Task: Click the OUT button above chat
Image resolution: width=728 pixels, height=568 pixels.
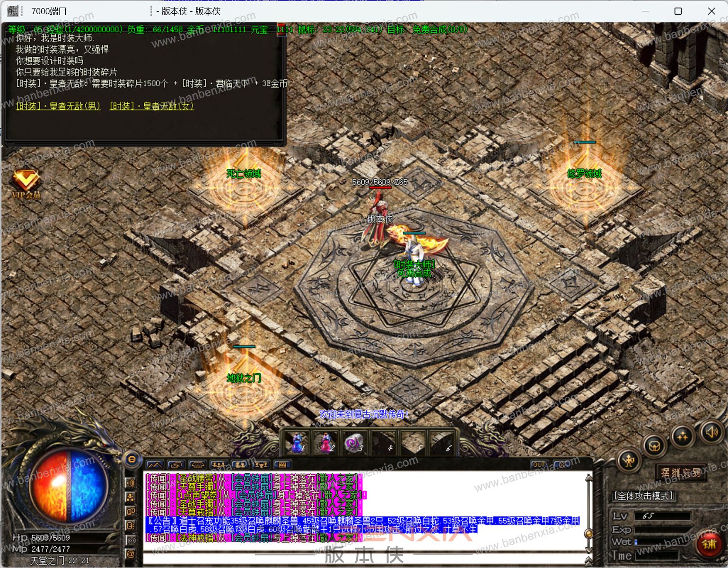Action: (x=540, y=465)
